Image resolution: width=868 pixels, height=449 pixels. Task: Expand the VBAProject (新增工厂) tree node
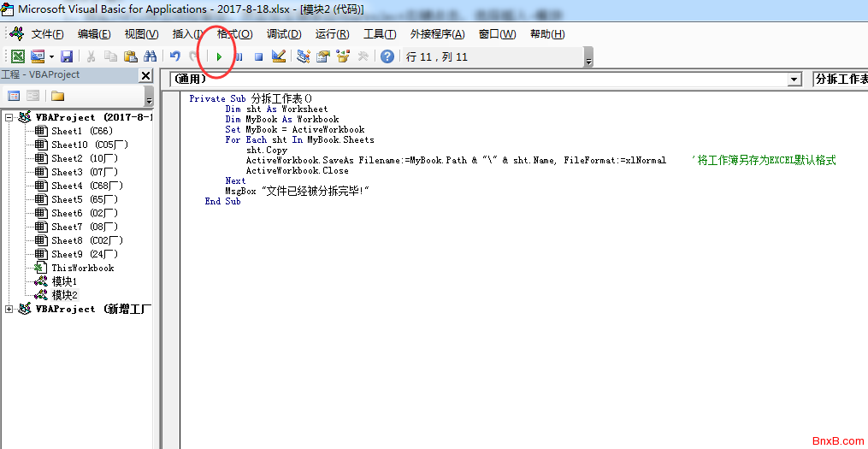tap(9, 309)
